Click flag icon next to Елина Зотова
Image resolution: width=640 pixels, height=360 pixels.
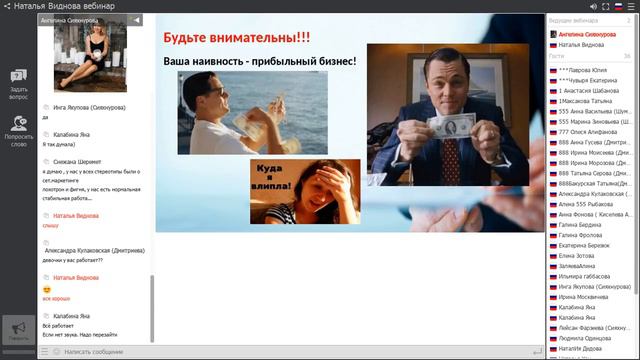[x=553, y=256]
